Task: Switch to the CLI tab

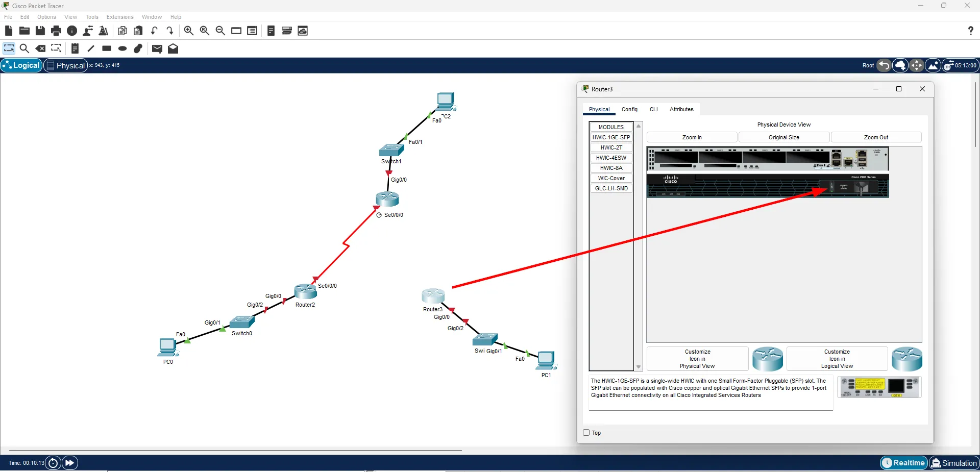Action: 653,109
